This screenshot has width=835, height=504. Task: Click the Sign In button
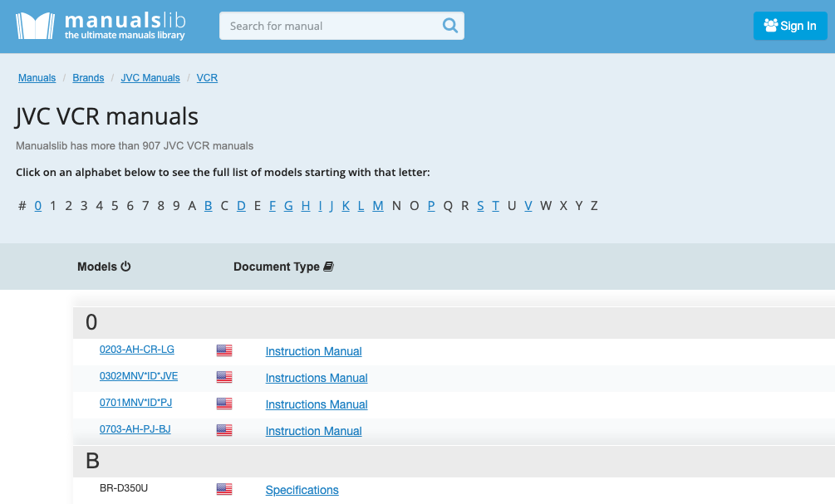(790, 26)
